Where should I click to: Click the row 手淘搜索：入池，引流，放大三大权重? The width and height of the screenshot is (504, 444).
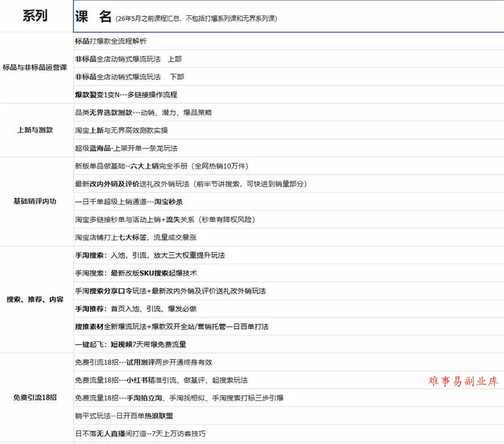tap(289, 255)
